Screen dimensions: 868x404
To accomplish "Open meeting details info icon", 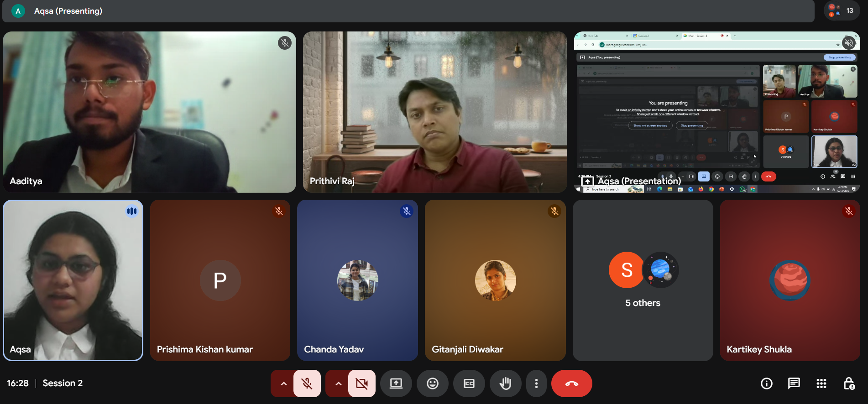I will pos(767,383).
